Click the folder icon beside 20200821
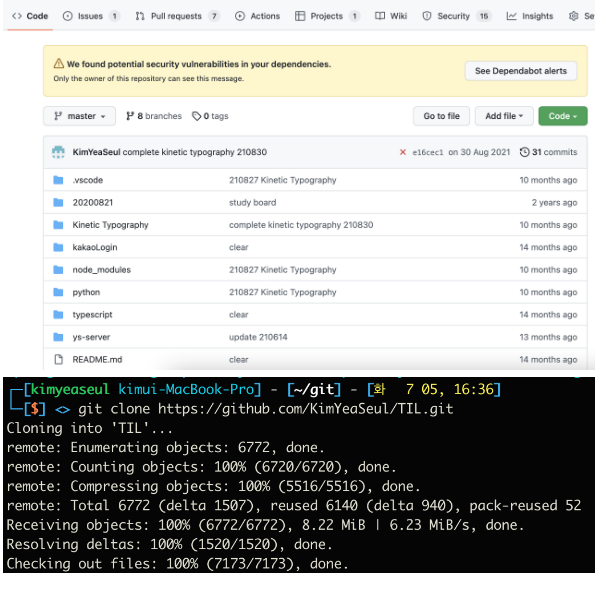 (58, 203)
